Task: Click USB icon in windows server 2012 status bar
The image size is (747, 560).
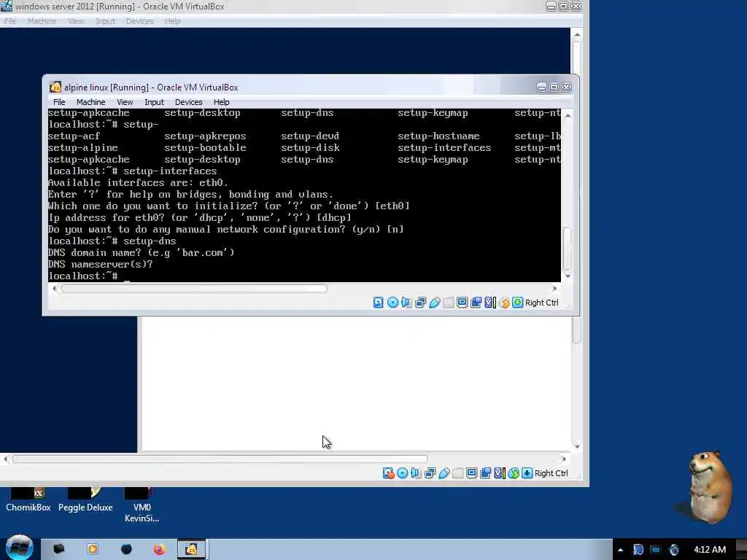Action: pyautogui.click(x=444, y=472)
